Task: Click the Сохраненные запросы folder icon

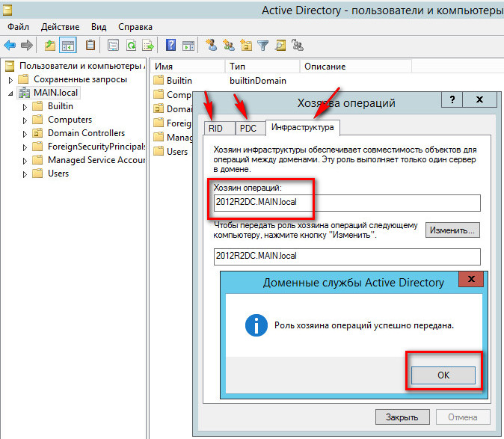Action: [23, 79]
